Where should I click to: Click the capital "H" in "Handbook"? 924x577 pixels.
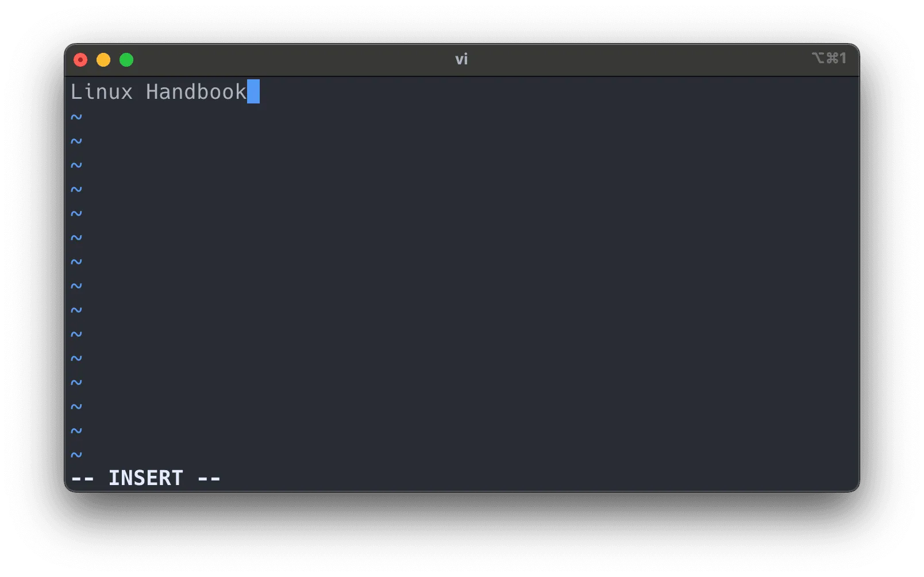click(x=152, y=92)
